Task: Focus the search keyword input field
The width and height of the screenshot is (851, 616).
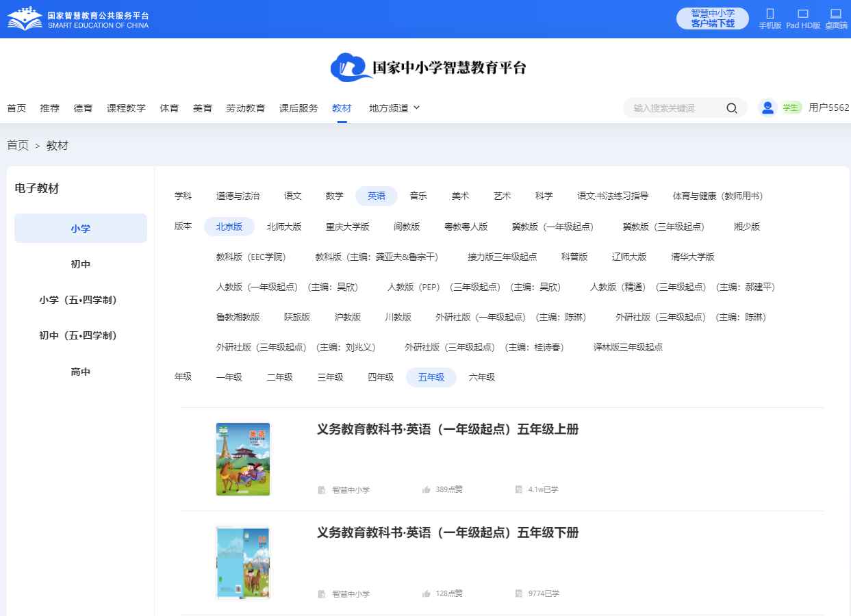Action: pyautogui.click(x=674, y=108)
